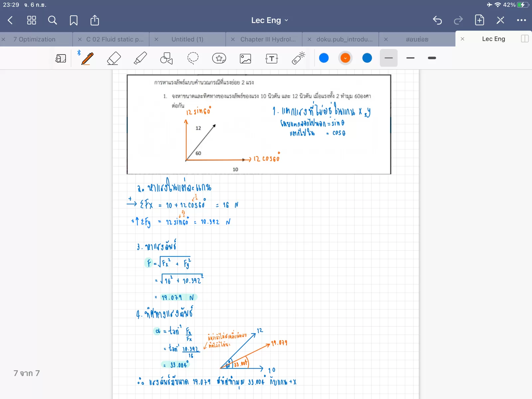Select the Highlighter tool
This screenshot has width=532, height=399.
click(140, 59)
